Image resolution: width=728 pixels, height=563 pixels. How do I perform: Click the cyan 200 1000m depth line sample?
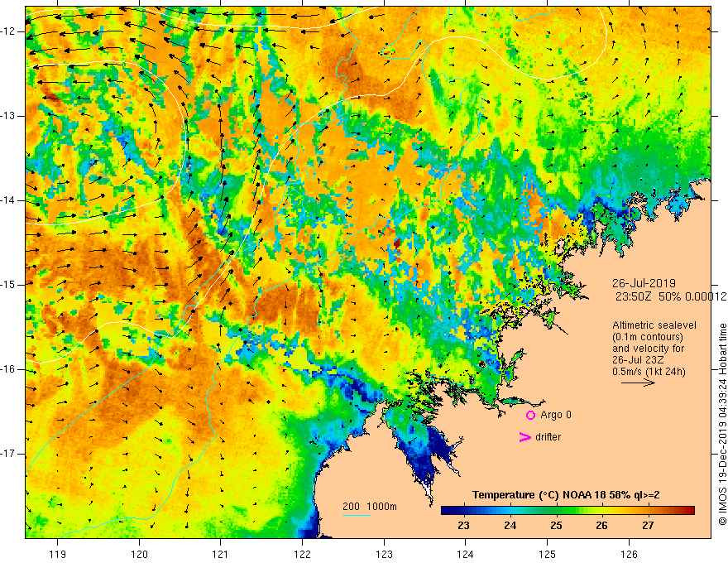pyautogui.click(x=356, y=515)
